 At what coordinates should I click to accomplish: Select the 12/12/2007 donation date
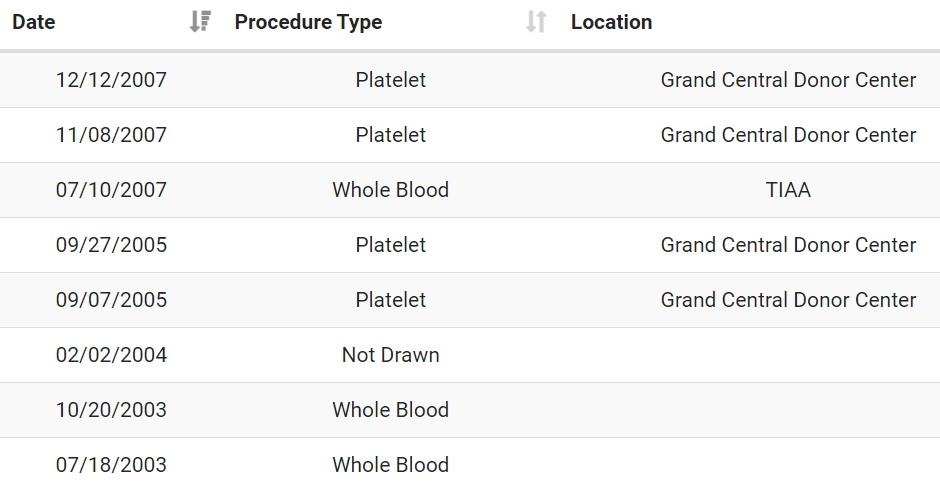tap(111, 80)
